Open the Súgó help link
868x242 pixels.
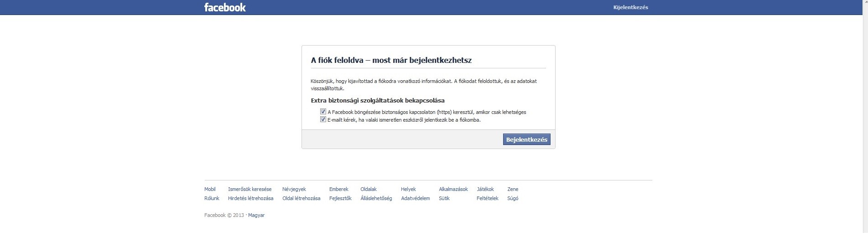[512, 198]
